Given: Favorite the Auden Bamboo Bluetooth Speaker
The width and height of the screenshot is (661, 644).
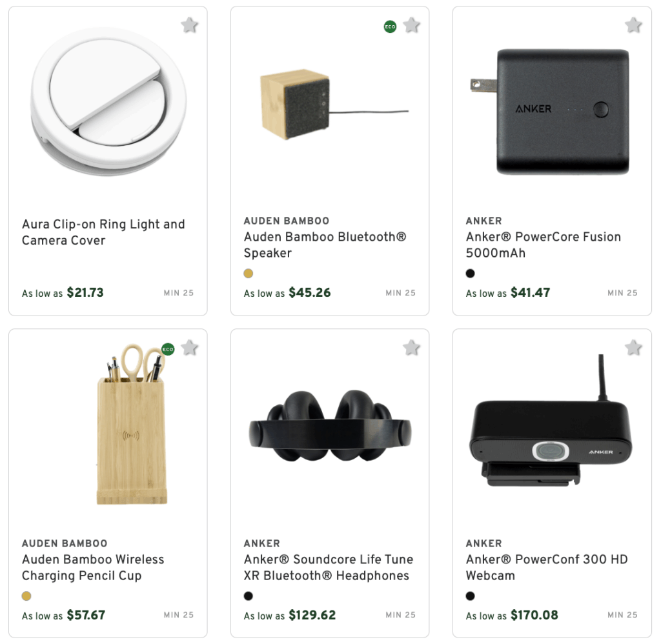Looking at the screenshot, I should coord(411,25).
